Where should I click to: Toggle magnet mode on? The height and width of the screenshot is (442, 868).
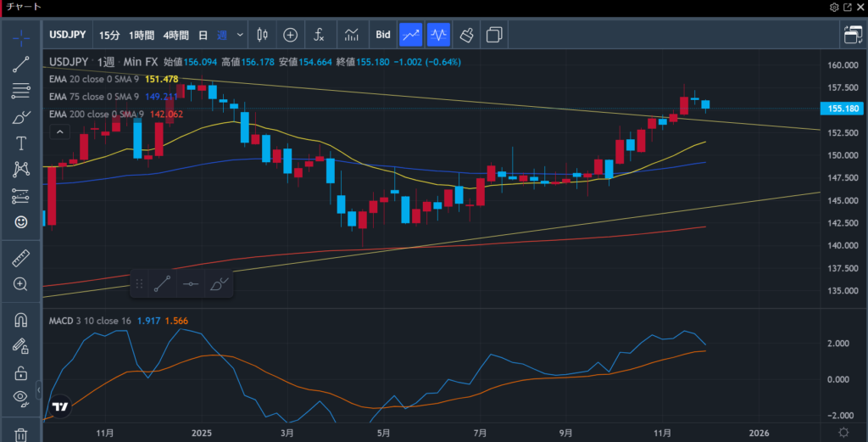[21, 320]
